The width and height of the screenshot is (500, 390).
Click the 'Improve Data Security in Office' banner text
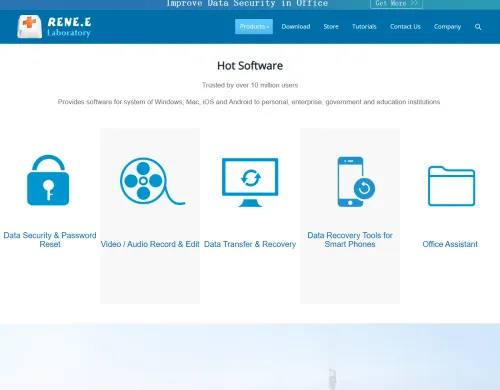[x=247, y=4]
